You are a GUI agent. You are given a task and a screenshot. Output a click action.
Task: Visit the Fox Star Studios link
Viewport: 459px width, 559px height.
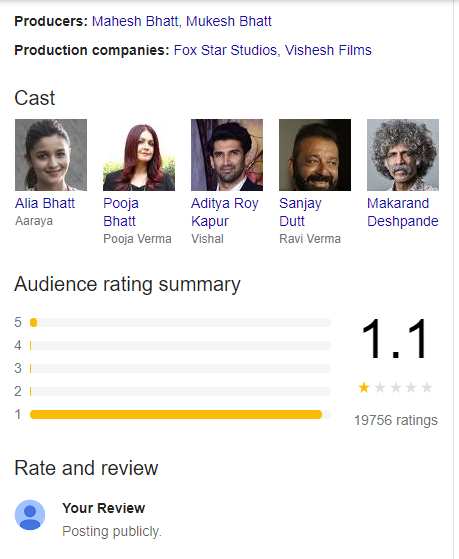tap(225, 50)
